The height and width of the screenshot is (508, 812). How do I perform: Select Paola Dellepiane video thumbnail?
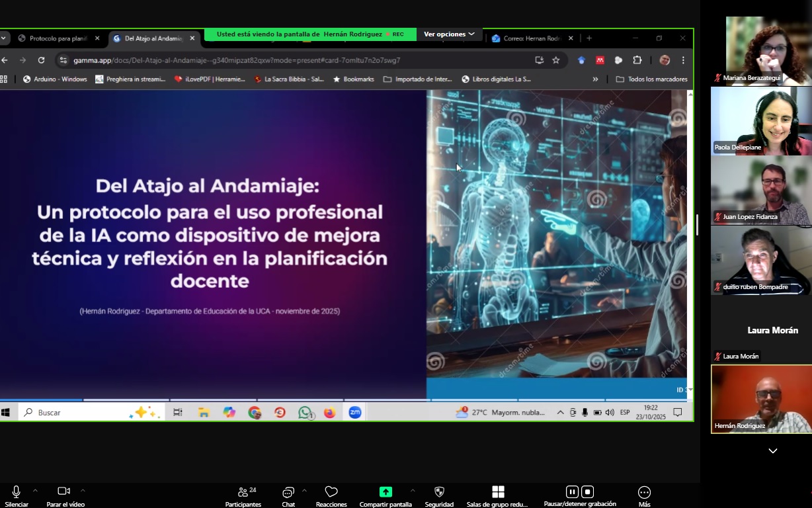point(761,121)
